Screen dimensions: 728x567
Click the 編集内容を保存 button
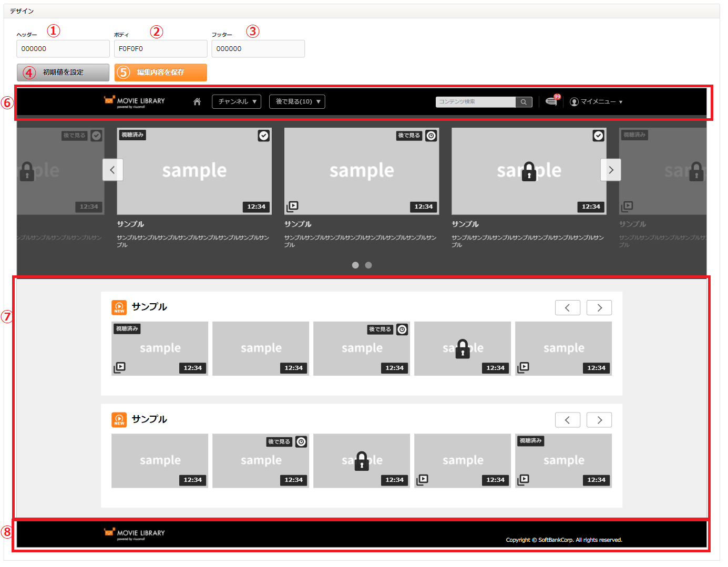pos(161,73)
